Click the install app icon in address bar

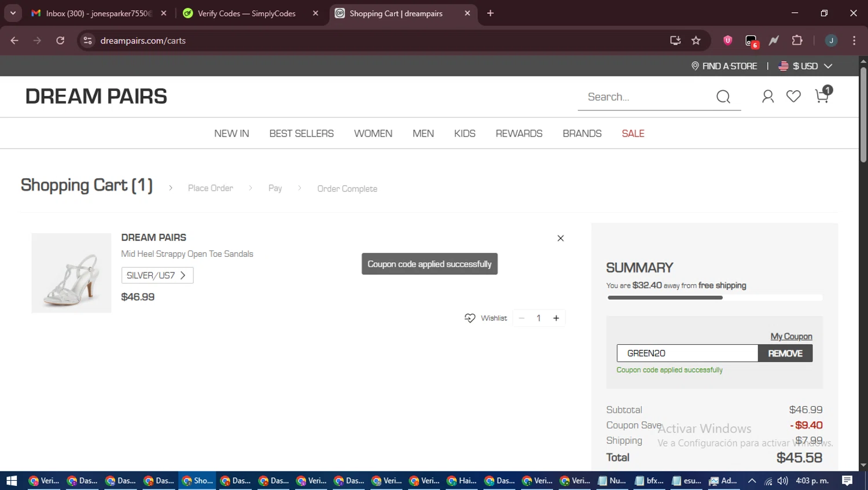[675, 40]
